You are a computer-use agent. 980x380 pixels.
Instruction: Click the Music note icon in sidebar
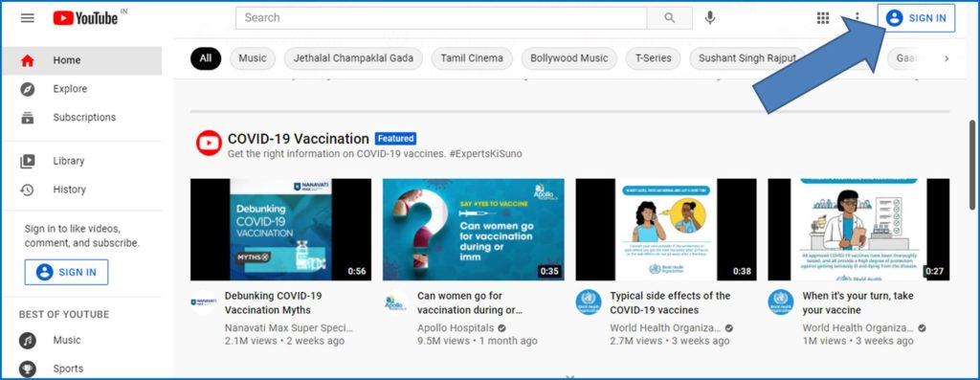[28, 341]
